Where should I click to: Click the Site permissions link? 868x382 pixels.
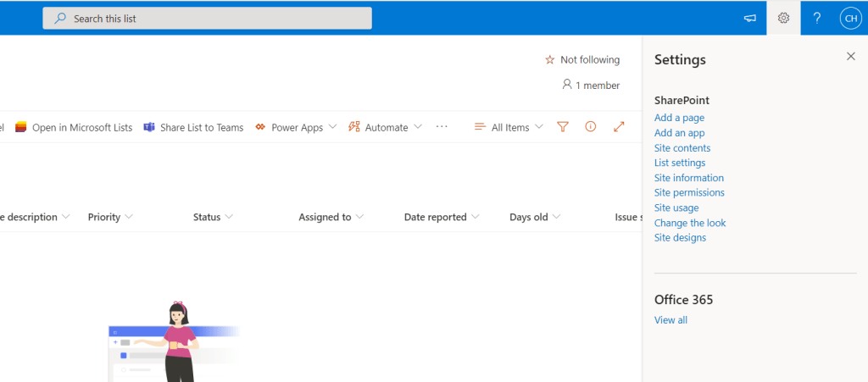tap(689, 192)
